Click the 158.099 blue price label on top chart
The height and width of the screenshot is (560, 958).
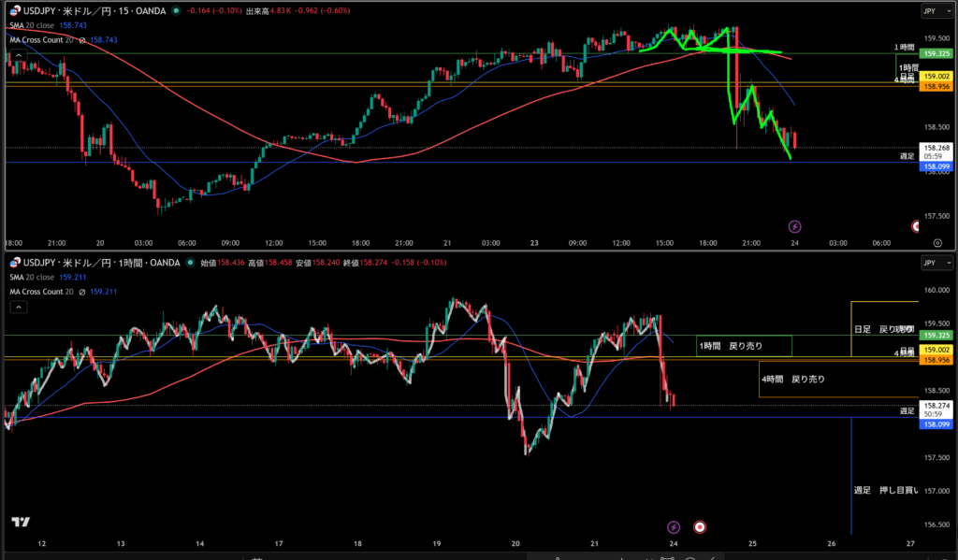936,167
